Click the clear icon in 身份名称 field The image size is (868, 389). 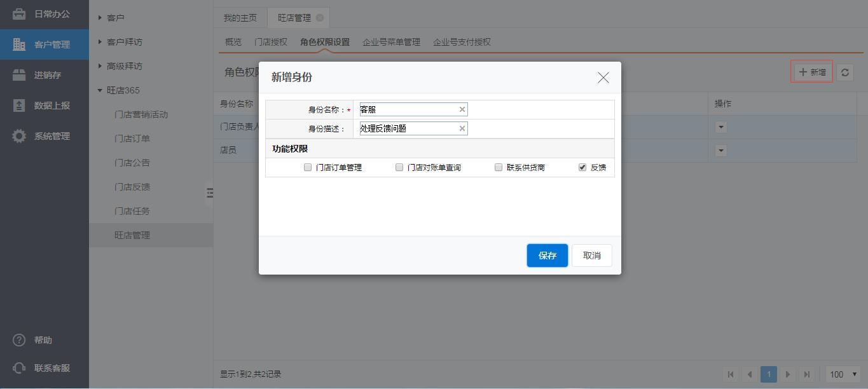pyautogui.click(x=462, y=109)
